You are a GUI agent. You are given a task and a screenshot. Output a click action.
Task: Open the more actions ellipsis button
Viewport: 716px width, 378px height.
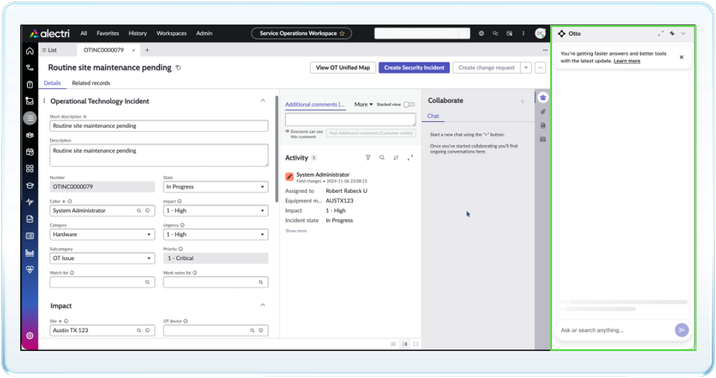pos(540,68)
